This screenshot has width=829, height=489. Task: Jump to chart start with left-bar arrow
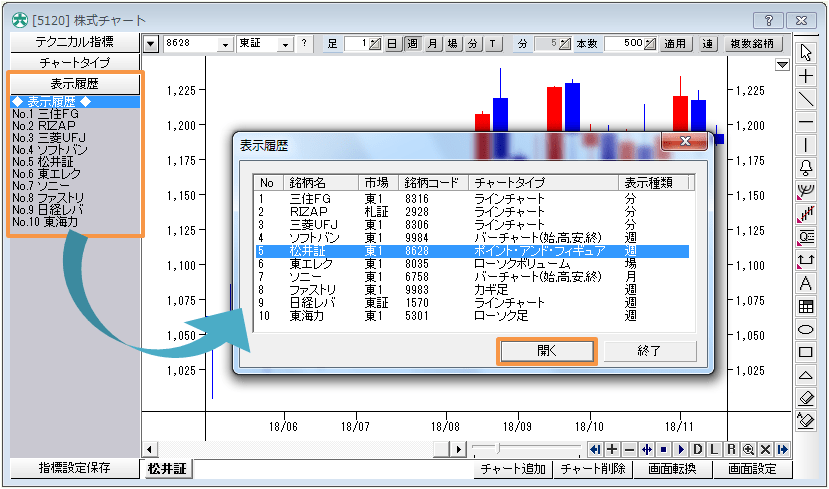coord(595,449)
